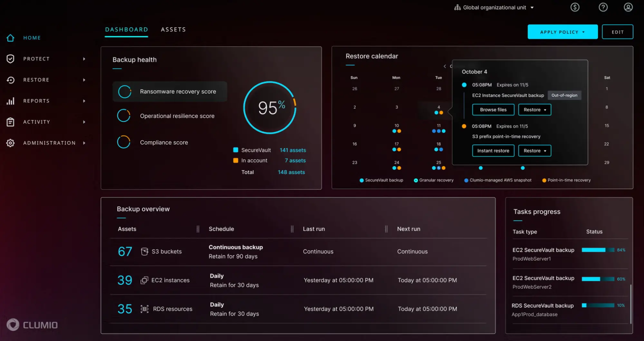Click the calendar previous month arrow
644x341 pixels.
(x=445, y=66)
